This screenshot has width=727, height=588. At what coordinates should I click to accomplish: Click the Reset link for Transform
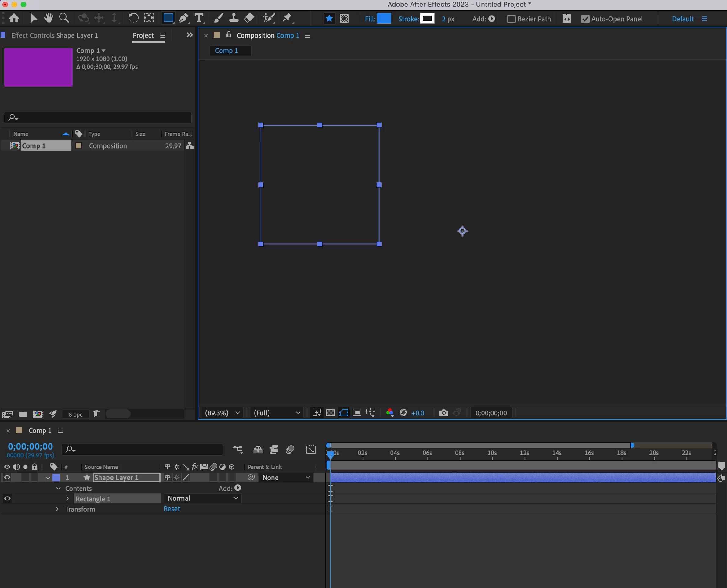(x=172, y=509)
